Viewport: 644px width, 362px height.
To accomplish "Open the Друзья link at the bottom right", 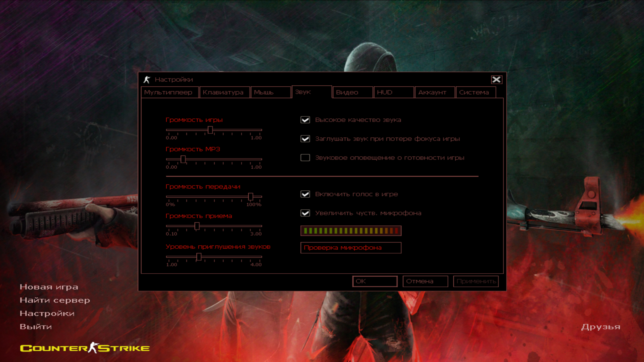I will pos(600,327).
